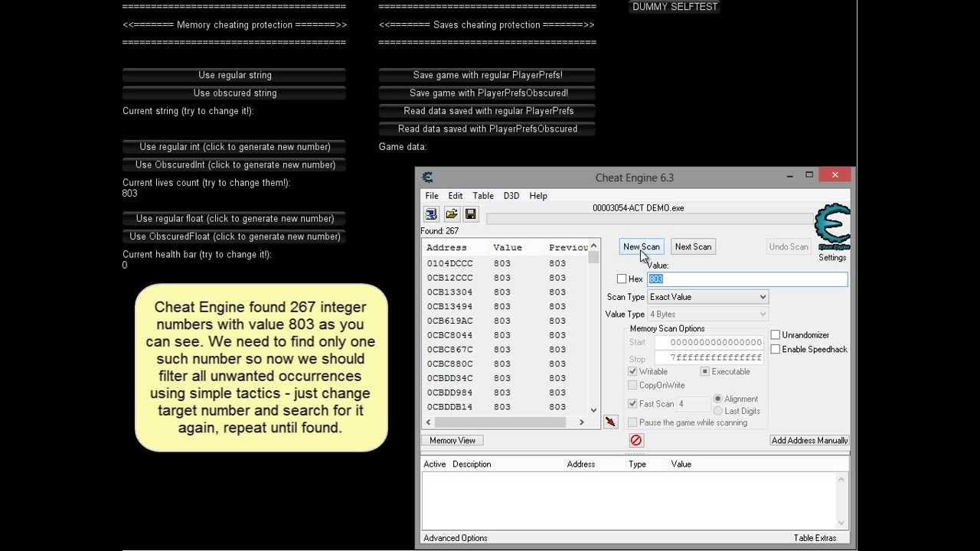The image size is (980, 551).
Task: Select address 0CB12CCC row
Action: (505, 278)
